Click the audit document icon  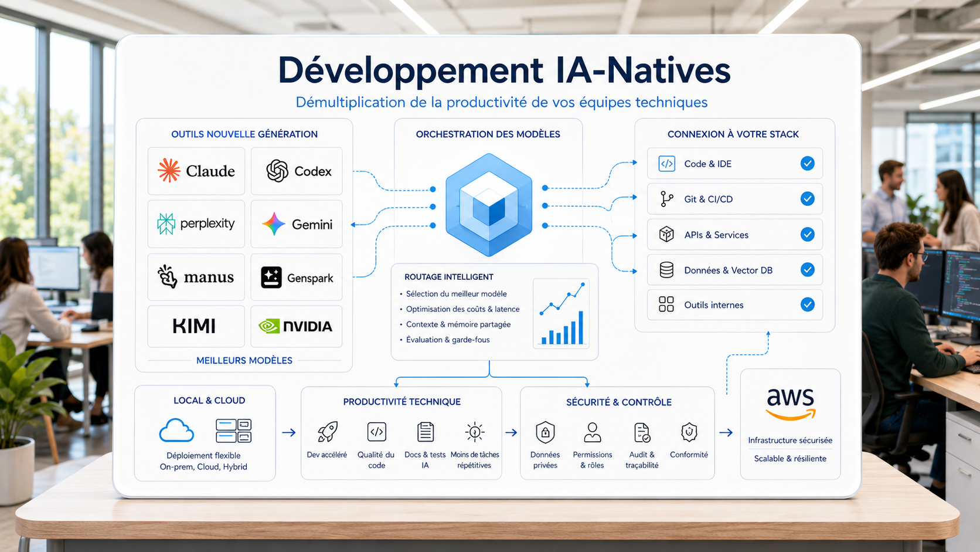(642, 432)
